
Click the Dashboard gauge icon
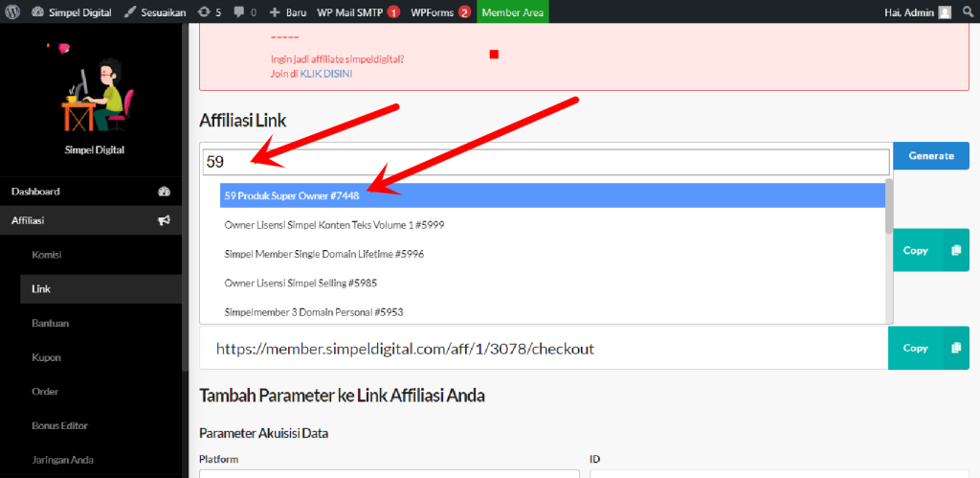point(164,192)
